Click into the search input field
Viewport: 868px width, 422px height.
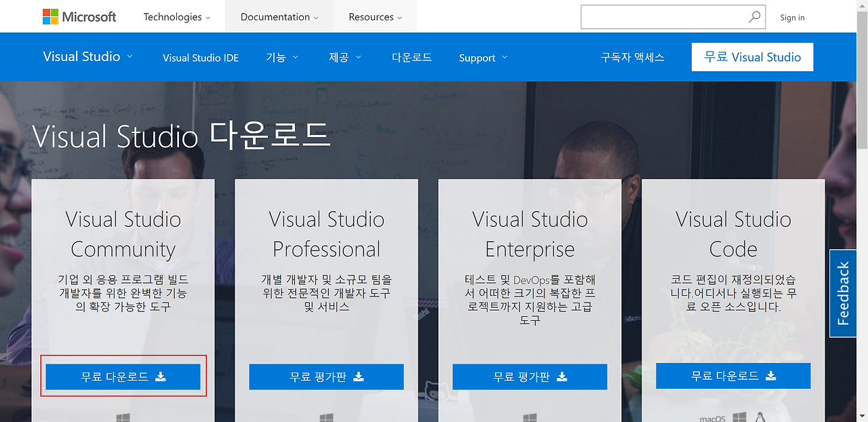point(663,17)
